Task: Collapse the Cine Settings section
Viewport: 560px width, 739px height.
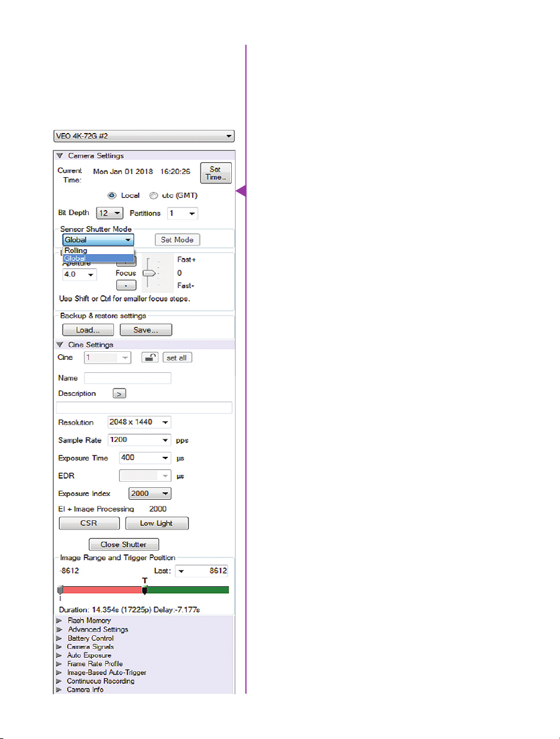Action: coord(60,344)
